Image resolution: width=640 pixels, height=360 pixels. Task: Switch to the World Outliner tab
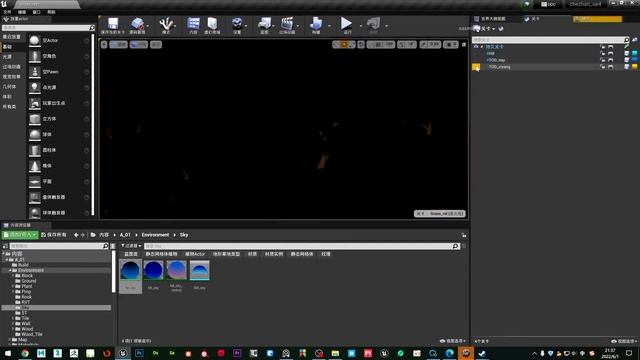(493, 19)
